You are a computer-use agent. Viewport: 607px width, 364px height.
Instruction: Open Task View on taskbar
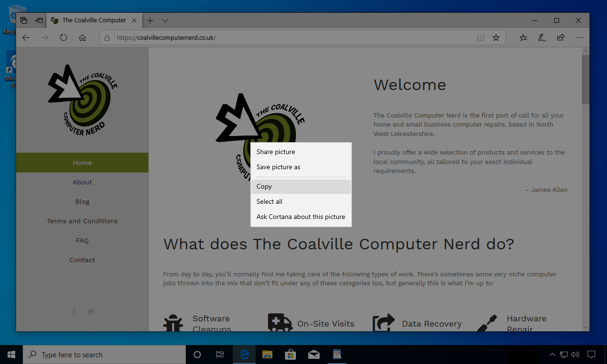click(220, 355)
